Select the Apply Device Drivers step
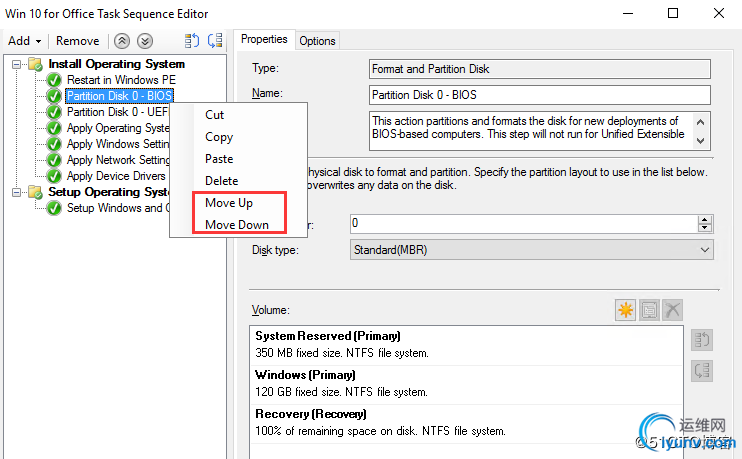The width and height of the screenshot is (742, 459). [x=116, y=176]
